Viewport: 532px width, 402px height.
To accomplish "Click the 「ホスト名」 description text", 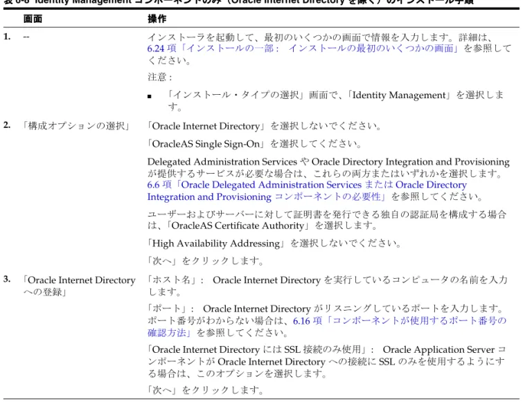I will point(328,286).
